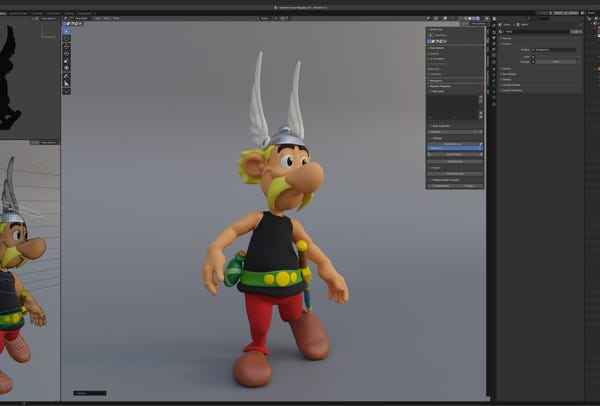The image size is (600, 406).
Task: Click the highlighted blue row in sidebar panel
Action: click(x=455, y=148)
